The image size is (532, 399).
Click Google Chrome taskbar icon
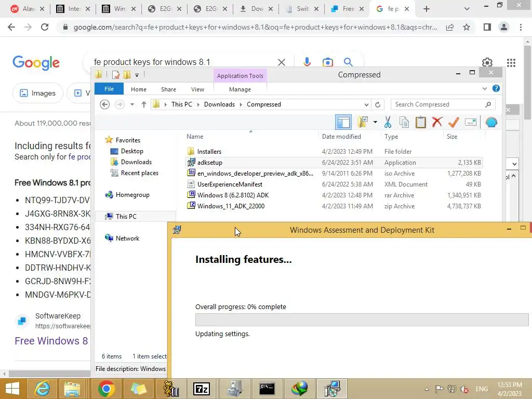click(x=107, y=389)
